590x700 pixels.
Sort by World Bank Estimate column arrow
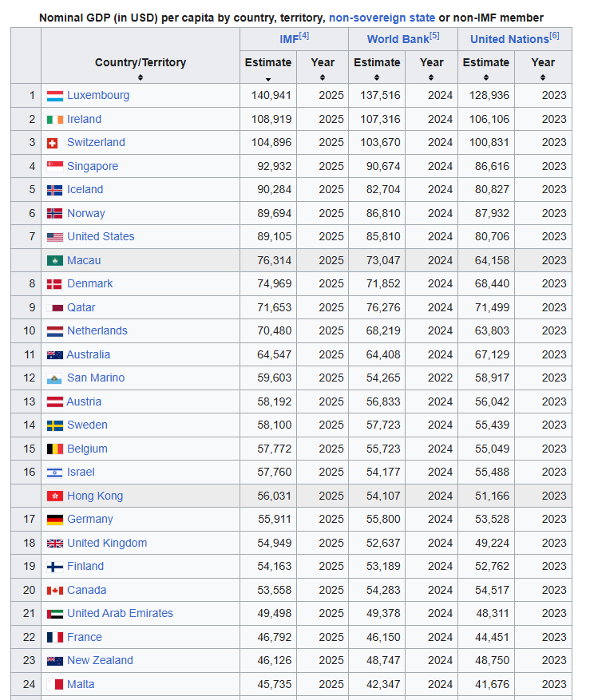(377, 77)
